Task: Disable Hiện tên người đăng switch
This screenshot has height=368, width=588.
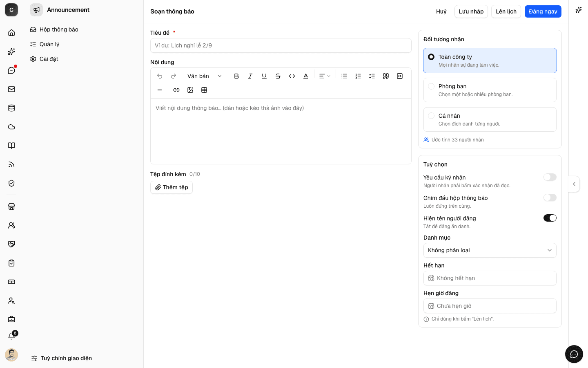Action: click(x=550, y=218)
